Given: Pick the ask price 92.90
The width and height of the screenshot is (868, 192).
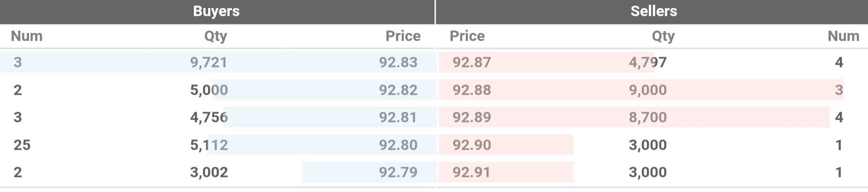Looking at the screenshot, I should (472, 145).
